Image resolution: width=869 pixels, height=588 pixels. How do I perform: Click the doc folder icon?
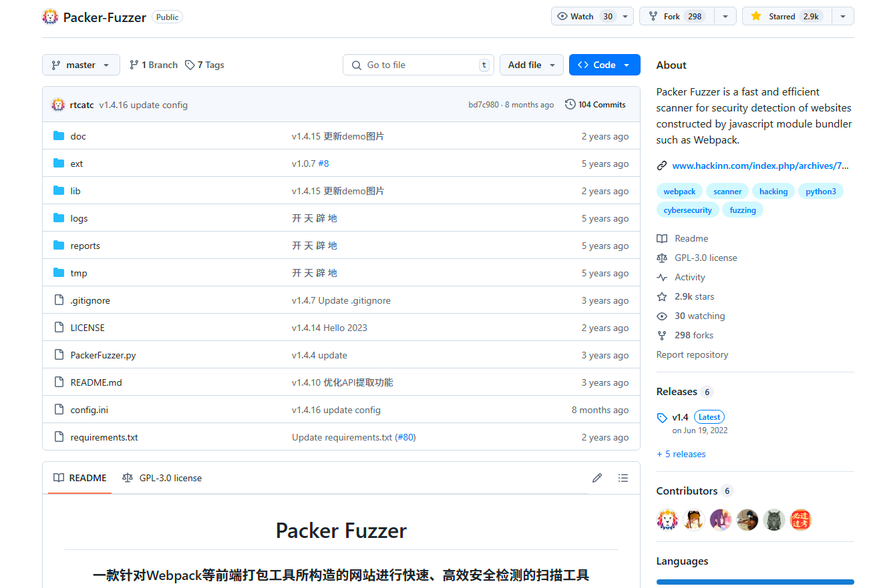pos(59,136)
